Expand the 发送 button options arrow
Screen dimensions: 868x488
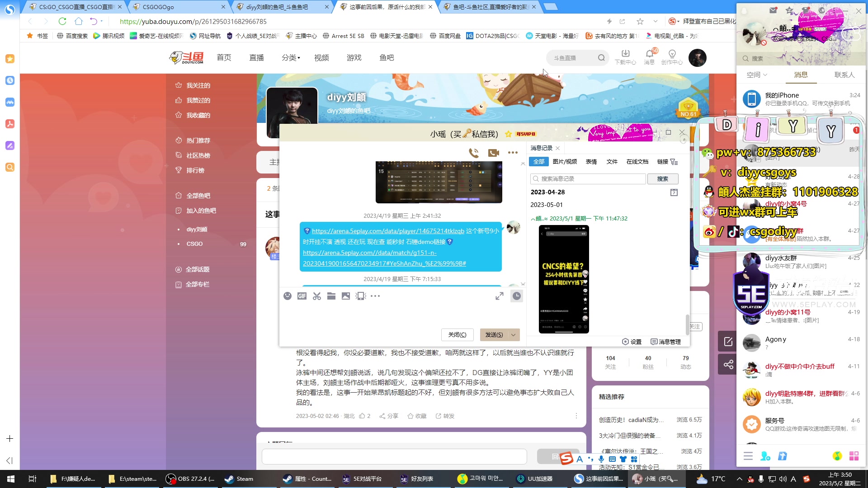coord(514,335)
